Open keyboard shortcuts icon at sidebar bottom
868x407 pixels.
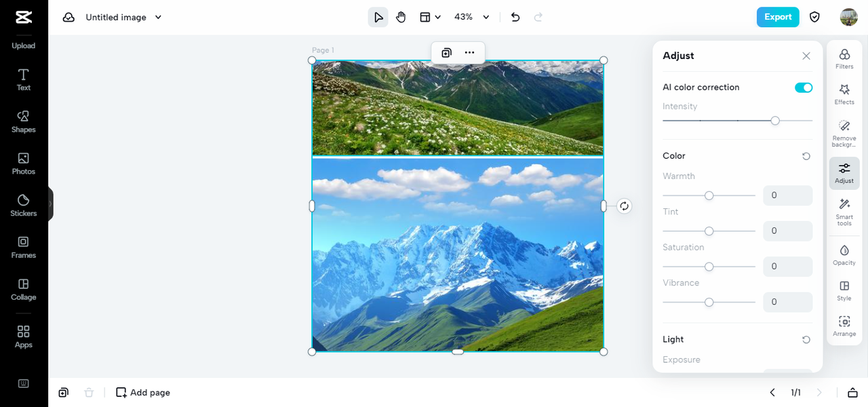pyautogui.click(x=24, y=383)
